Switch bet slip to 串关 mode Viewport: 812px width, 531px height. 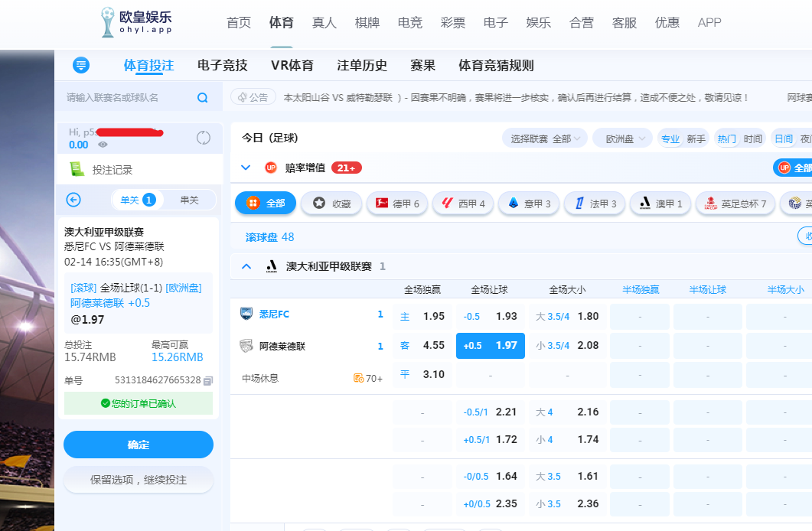189,200
